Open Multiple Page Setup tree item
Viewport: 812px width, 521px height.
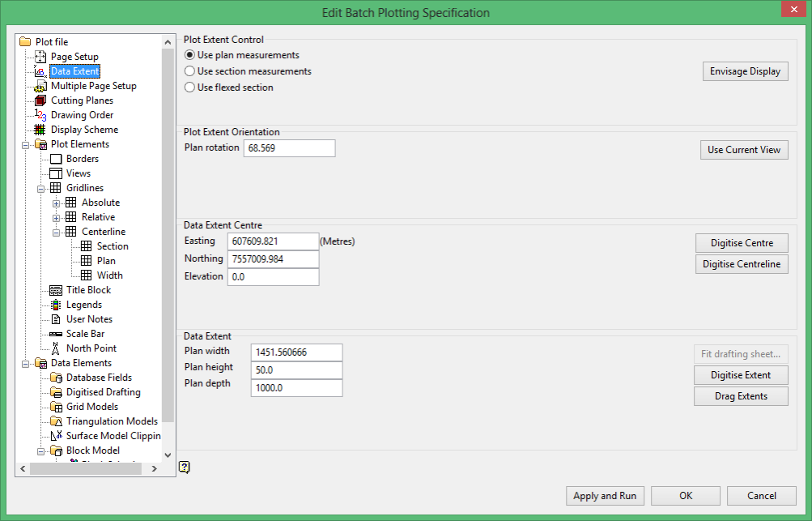click(94, 86)
